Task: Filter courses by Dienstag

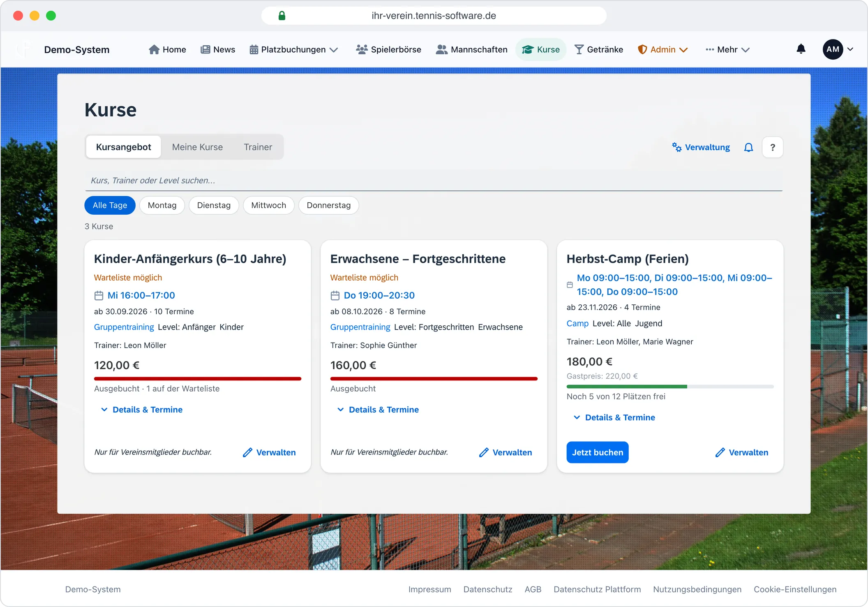Action: click(214, 205)
